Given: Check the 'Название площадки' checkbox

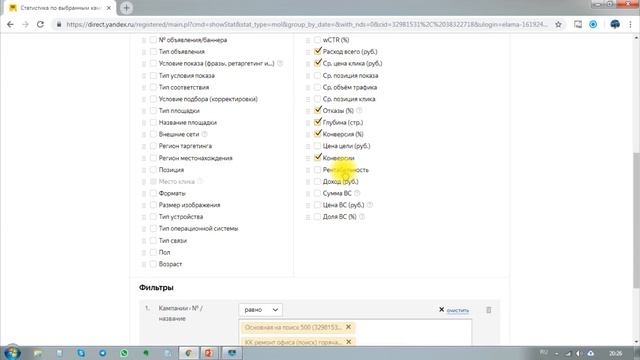Looking at the screenshot, I should pos(153,122).
